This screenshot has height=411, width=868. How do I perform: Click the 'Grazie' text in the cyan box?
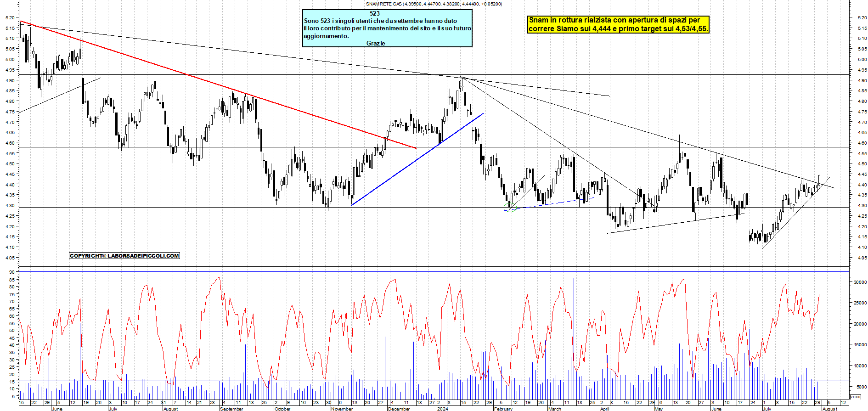coord(376,43)
